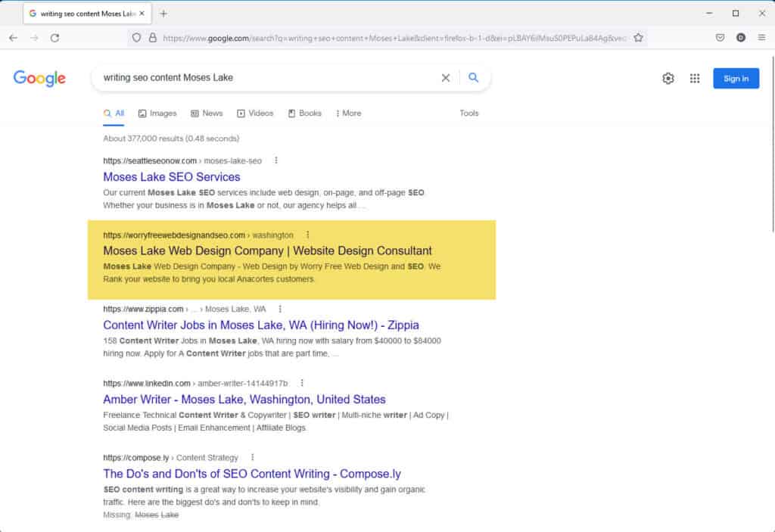Open Content Writer Jobs Zippia link

[x=261, y=325]
